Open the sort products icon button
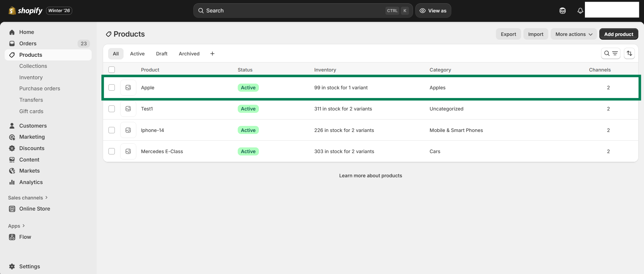The height and width of the screenshot is (274, 644). click(629, 53)
